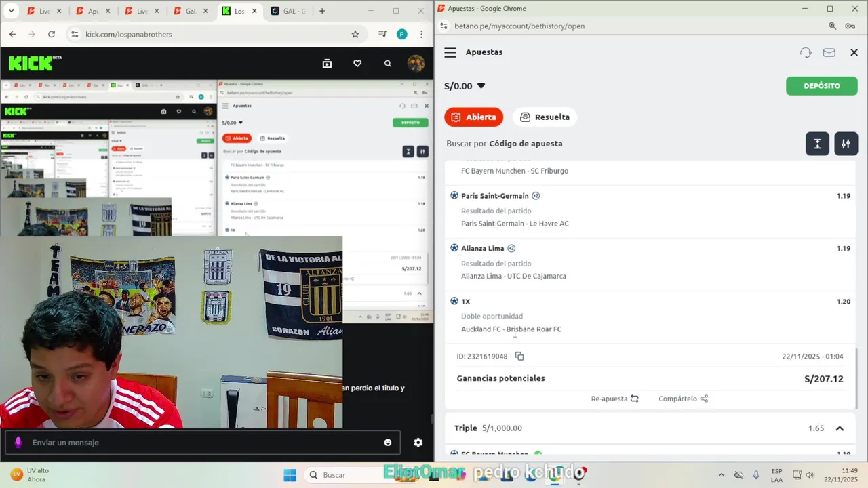Image resolution: width=868 pixels, height=488 pixels.
Task: Open the Chrome tab search dropdown
Action: 11,11
